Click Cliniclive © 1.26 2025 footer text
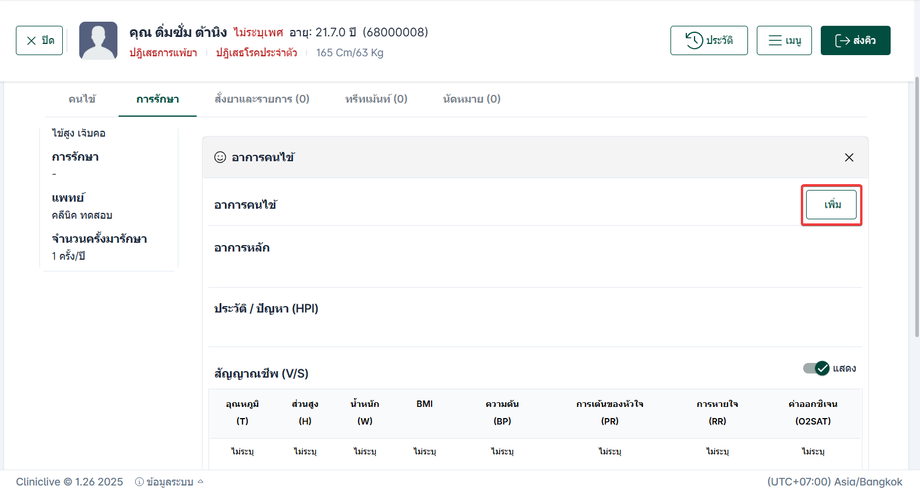The height and width of the screenshot is (489, 920). pos(69,482)
